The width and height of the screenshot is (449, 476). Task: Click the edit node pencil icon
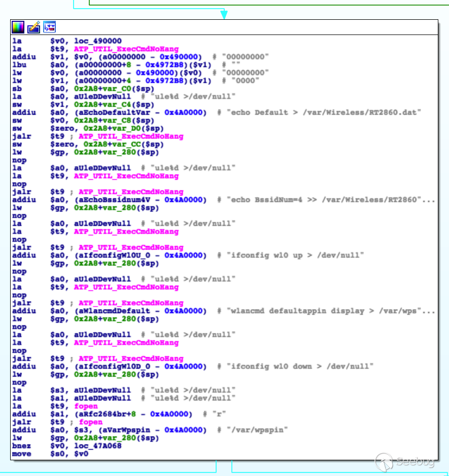point(33,27)
